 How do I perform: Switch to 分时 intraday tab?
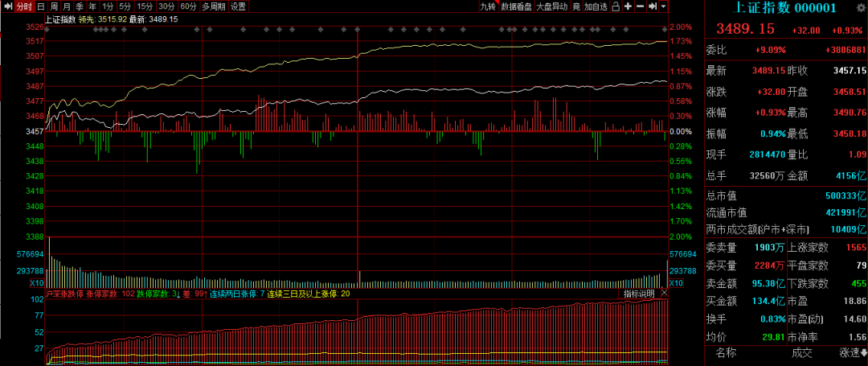pos(23,6)
